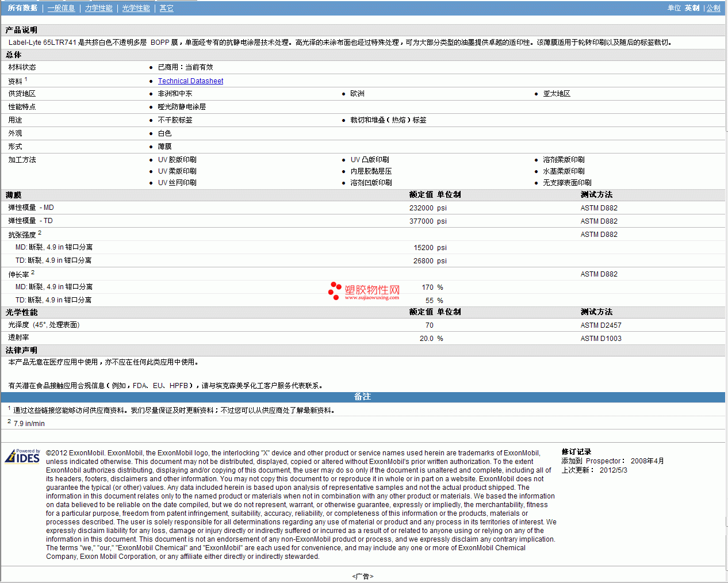Click the 裁切和堆叠（热熔）标签 entry
The image size is (728, 583).
pos(388,120)
